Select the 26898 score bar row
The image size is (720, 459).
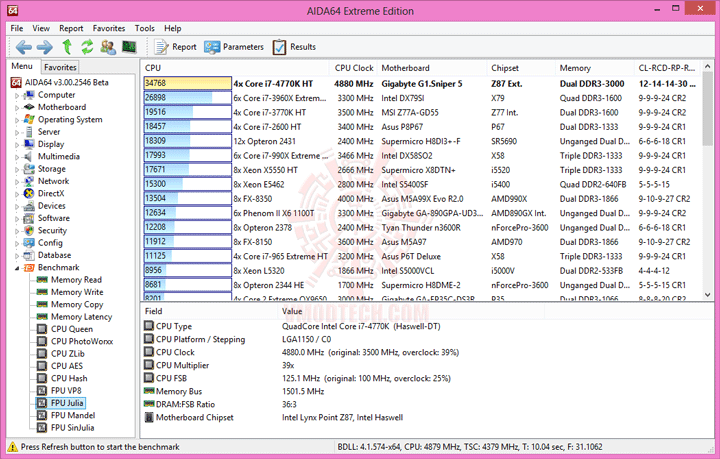[187, 98]
